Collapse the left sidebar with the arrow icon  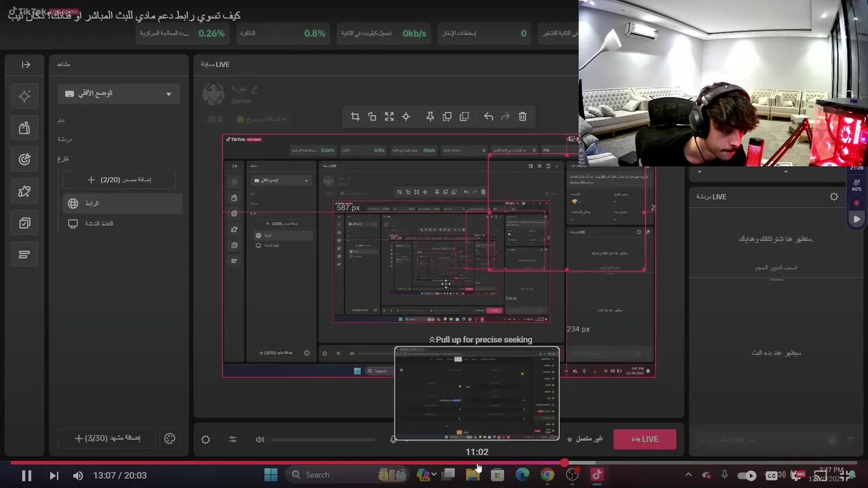tap(26, 64)
